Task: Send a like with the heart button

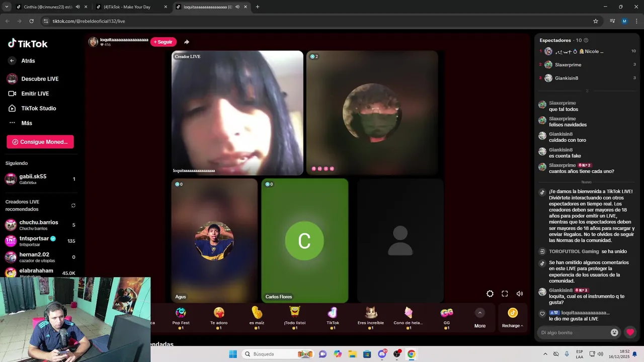Action: tap(630, 332)
